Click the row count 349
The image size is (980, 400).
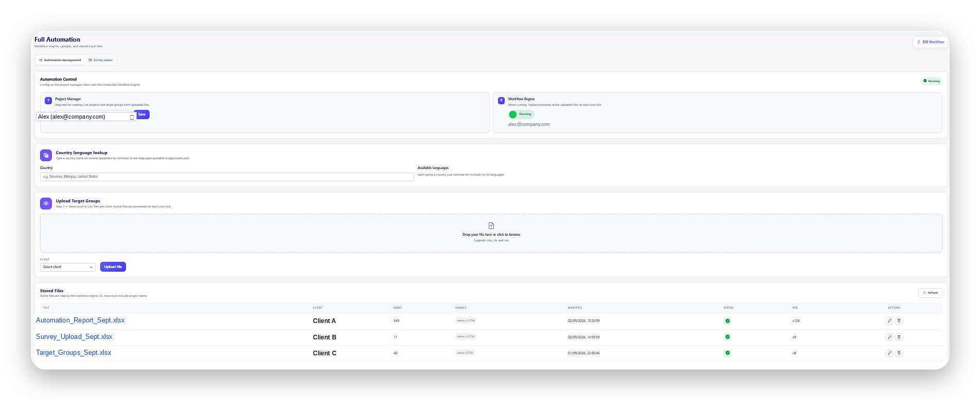coord(396,321)
